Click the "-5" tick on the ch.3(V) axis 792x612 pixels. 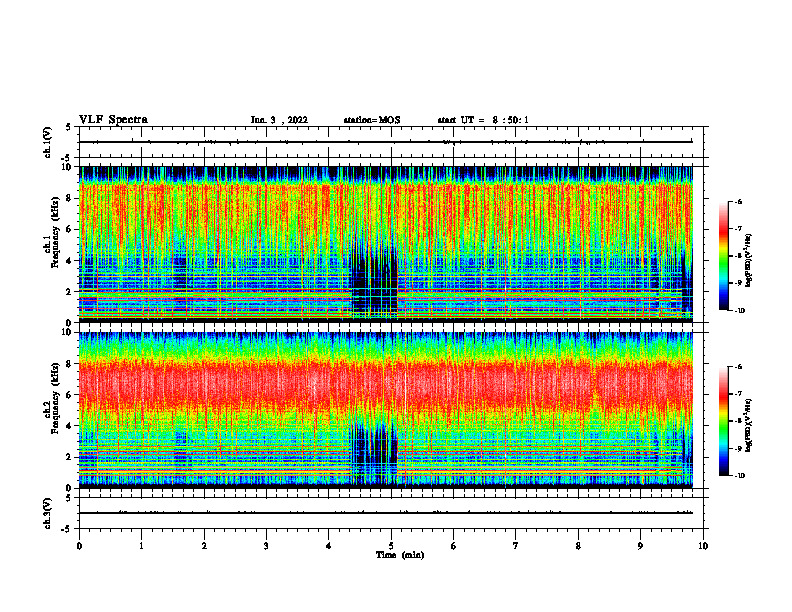67,529
